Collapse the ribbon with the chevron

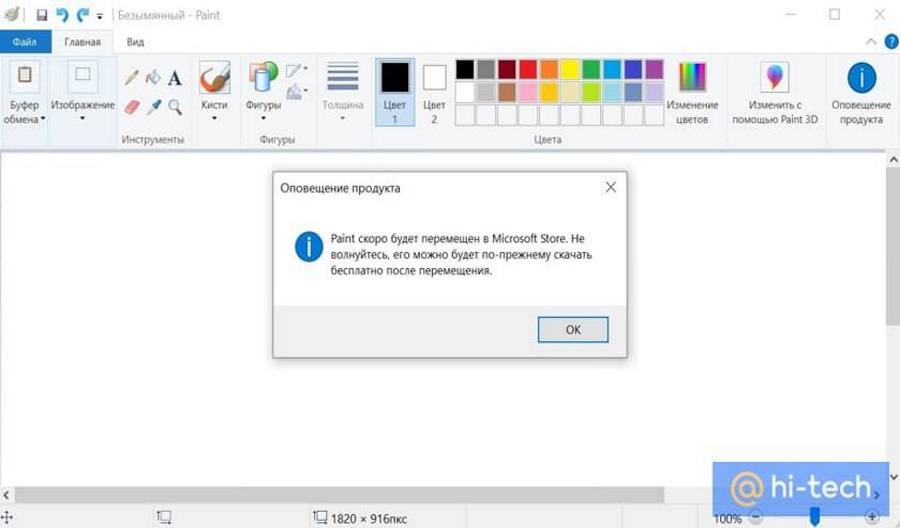[x=871, y=42]
